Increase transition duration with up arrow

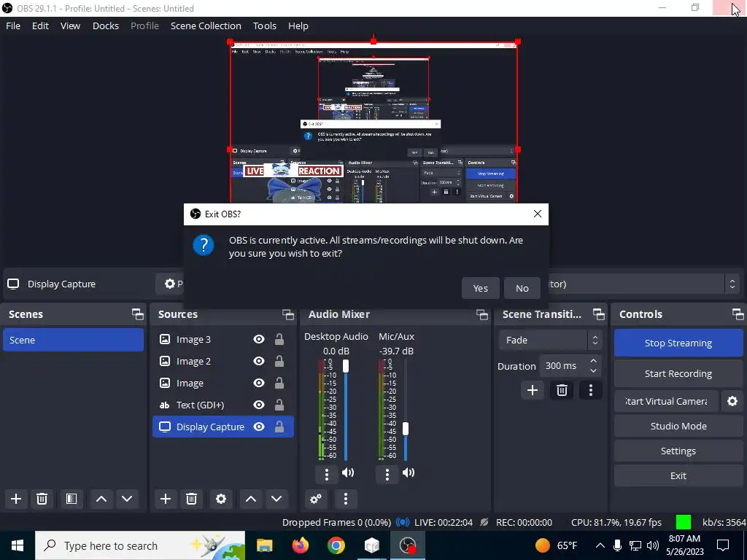593,362
